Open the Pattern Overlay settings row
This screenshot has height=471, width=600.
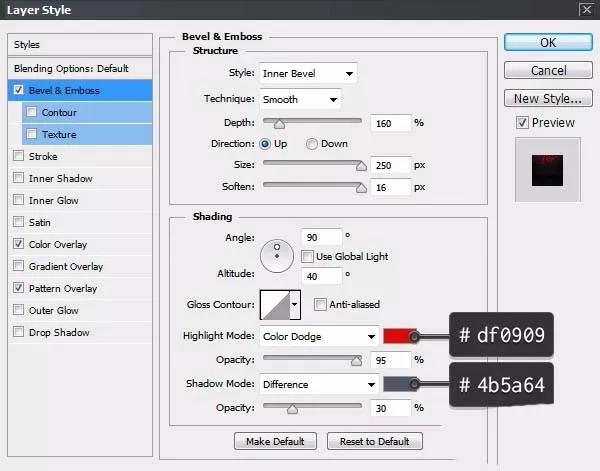pos(80,288)
